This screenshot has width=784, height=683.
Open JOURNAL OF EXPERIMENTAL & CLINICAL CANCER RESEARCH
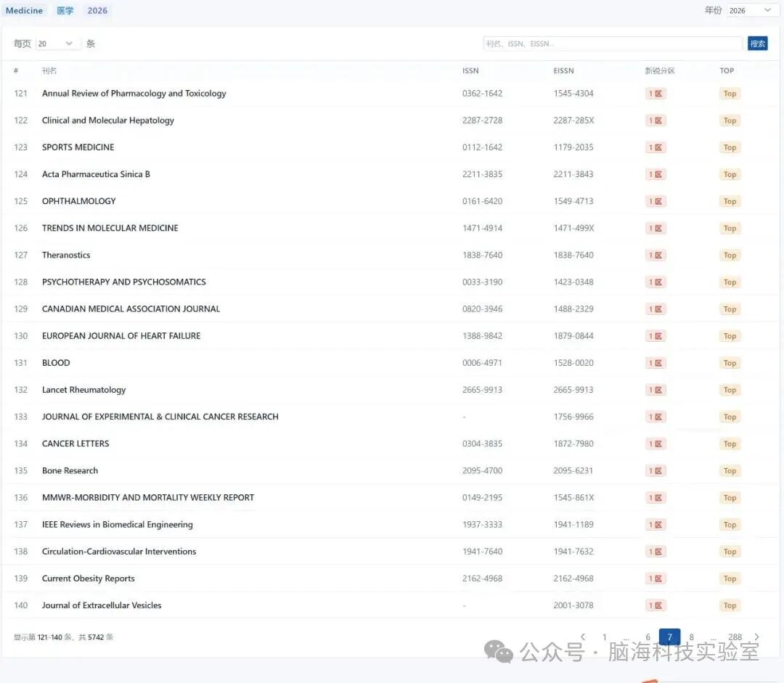coord(160,417)
